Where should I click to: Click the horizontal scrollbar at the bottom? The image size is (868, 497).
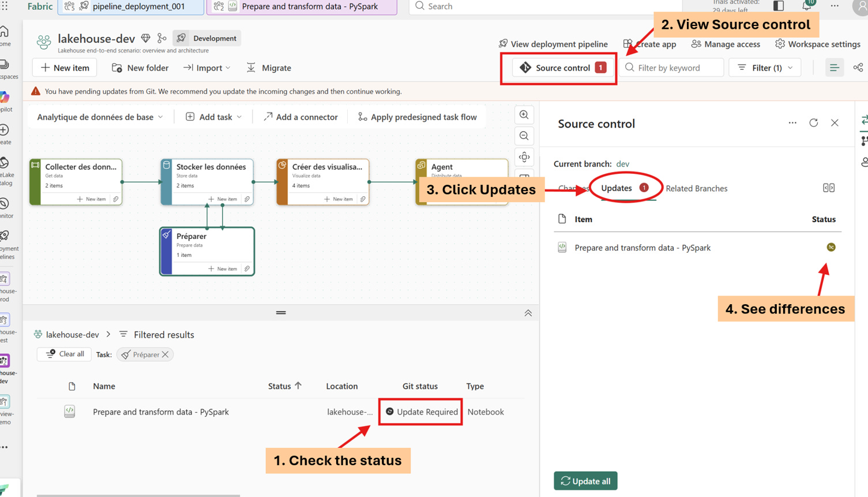click(x=138, y=495)
